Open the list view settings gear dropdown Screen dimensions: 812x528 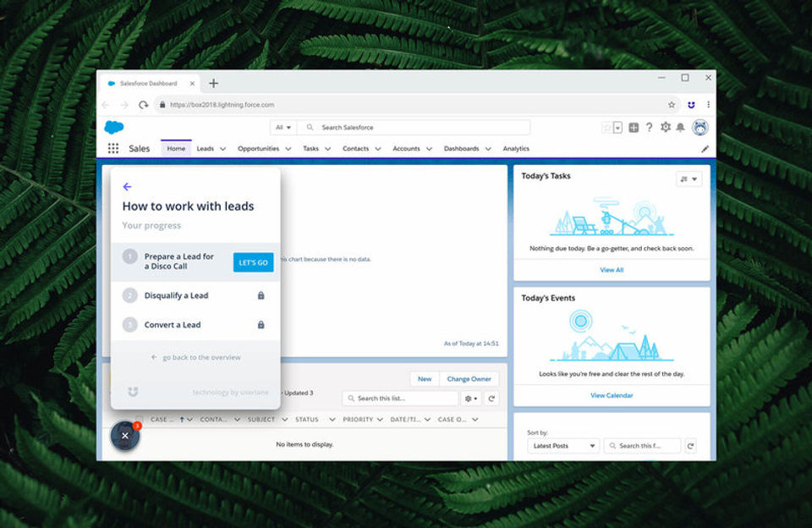coord(471,399)
